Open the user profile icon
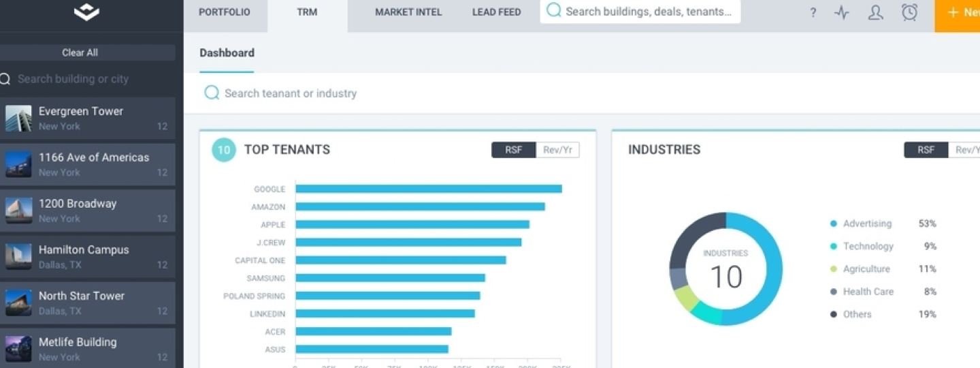This screenshot has height=368, width=980. click(x=876, y=12)
